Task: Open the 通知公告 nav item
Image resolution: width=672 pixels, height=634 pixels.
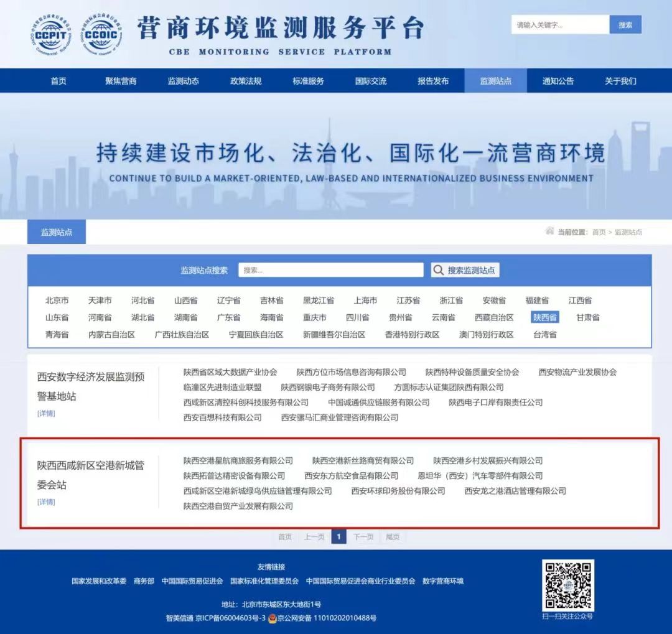Action: click(x=558, y=81)
